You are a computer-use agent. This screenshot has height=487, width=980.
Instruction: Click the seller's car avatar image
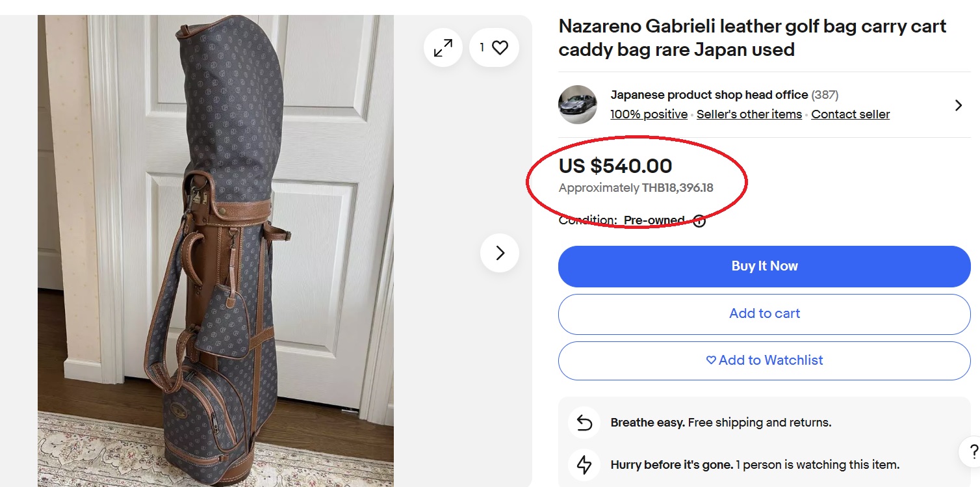[578, 104]
